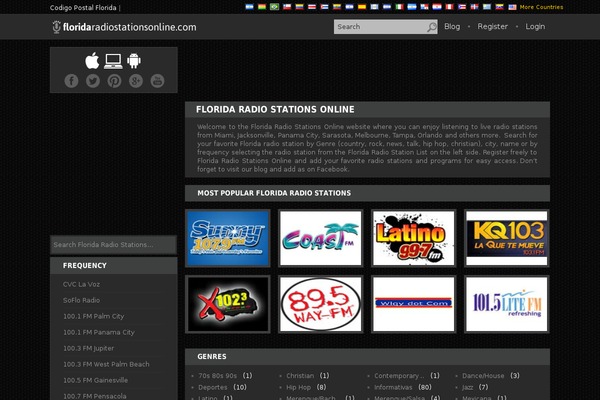
Task: Select CVC La Voz in frequency list
Action: 81,284
